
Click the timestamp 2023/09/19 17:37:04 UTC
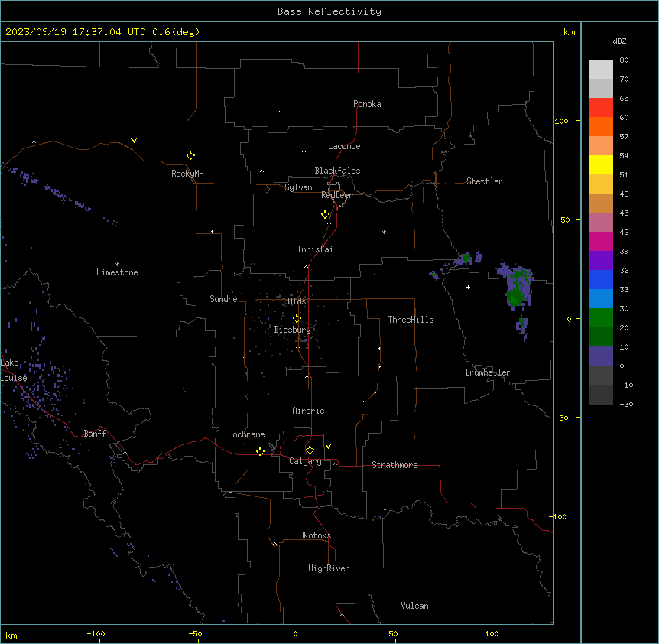tap(76, 32)
